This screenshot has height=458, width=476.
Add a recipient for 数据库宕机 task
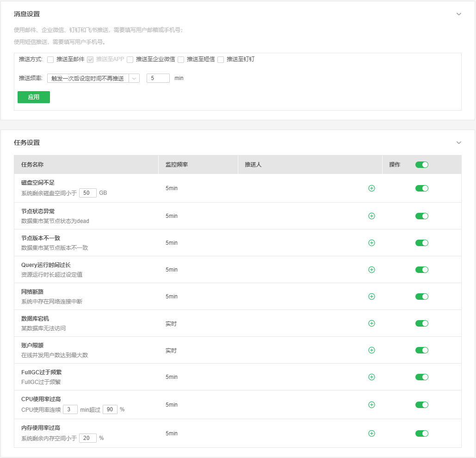[371, 323]
